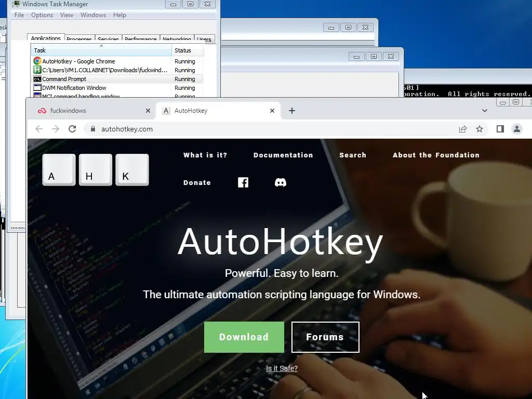Screen dimensions: 532x399
Task: Switch to Processes tab
Action: tap(79, 39)
